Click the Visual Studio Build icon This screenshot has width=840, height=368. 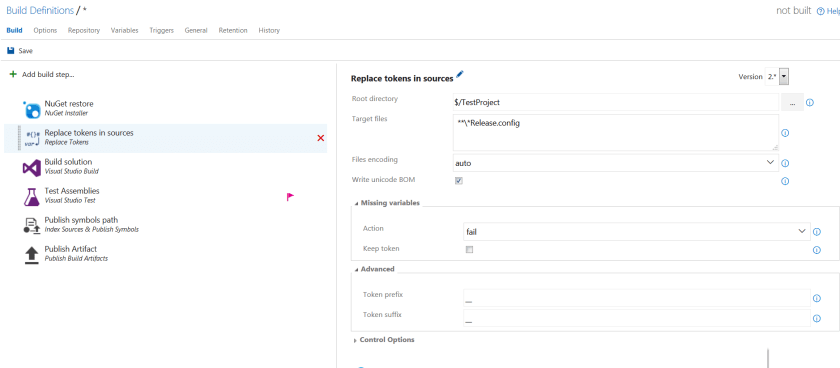click(32, 168)
